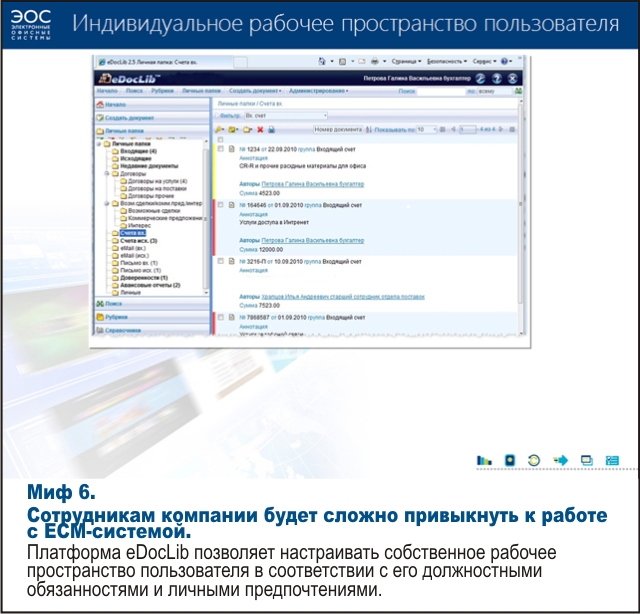The height and width of the screenshot is (614, 640).
Task: Click the round X exit icon in eDocLib header
Action: coord(512,78)
